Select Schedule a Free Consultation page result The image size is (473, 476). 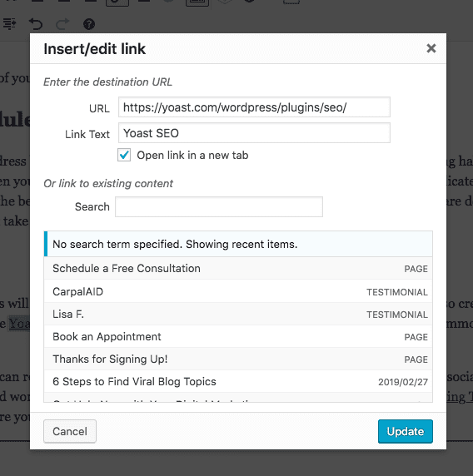[238, 268]
